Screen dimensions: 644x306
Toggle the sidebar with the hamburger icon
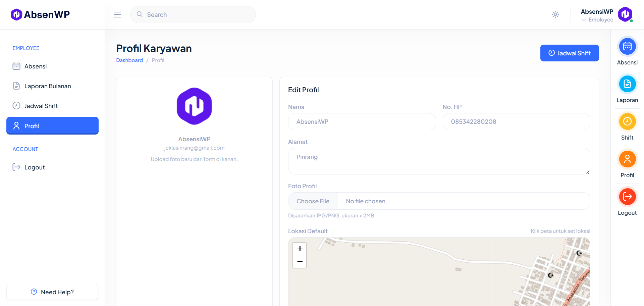(x=117, y=14)
